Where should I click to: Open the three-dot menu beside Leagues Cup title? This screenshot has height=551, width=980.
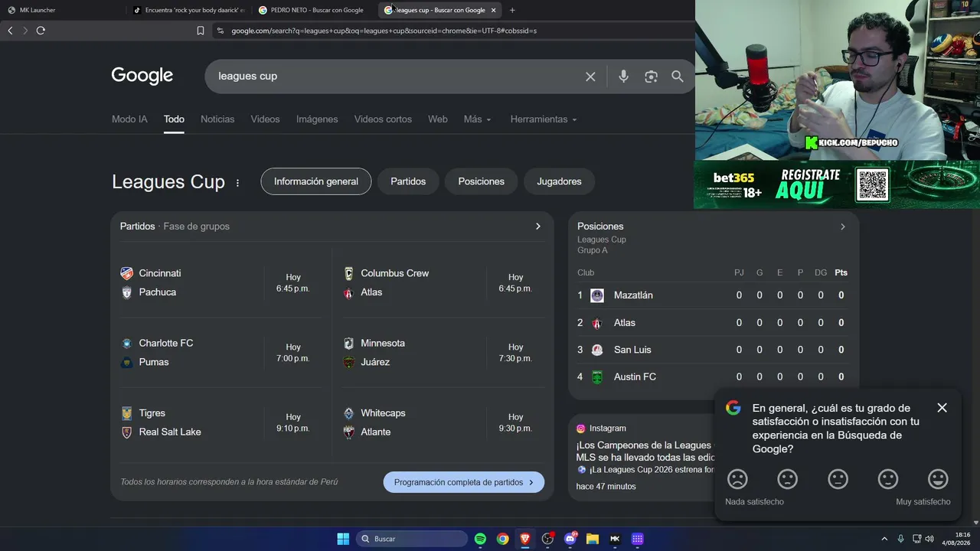click(x=237, y=183)
